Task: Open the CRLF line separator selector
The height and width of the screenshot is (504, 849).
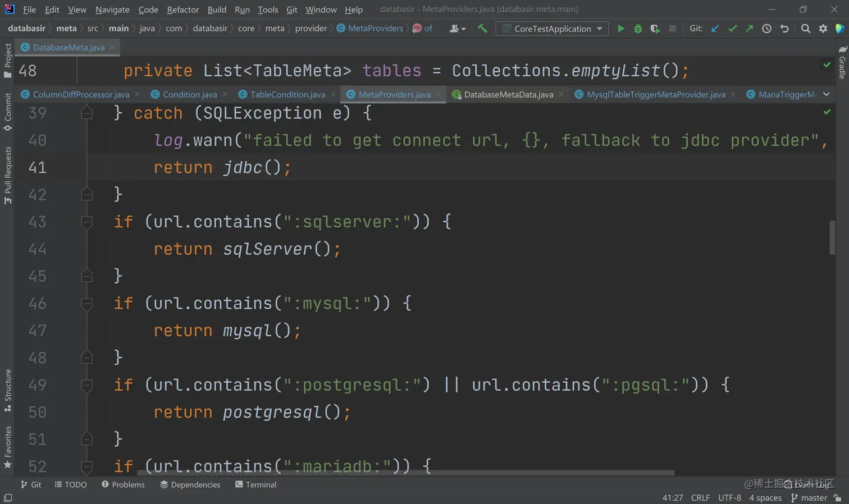Action: coord(700,498)
